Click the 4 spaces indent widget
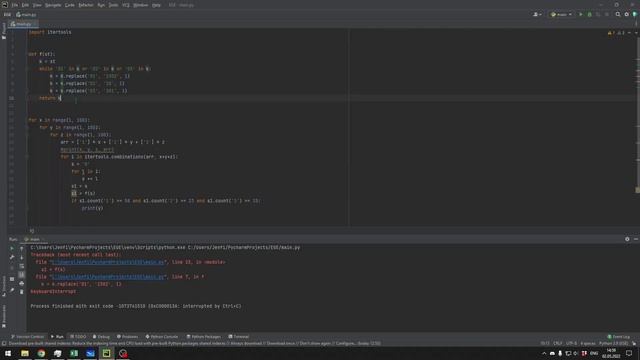Viewport: 640px width, 360px height. pyautogui.click(x=588, y=344)
